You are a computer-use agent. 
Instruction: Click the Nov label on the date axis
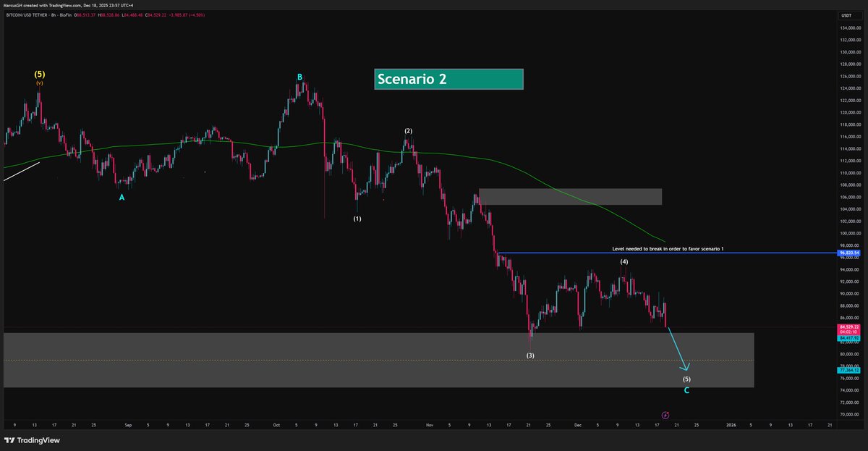(x=430, y=426)
